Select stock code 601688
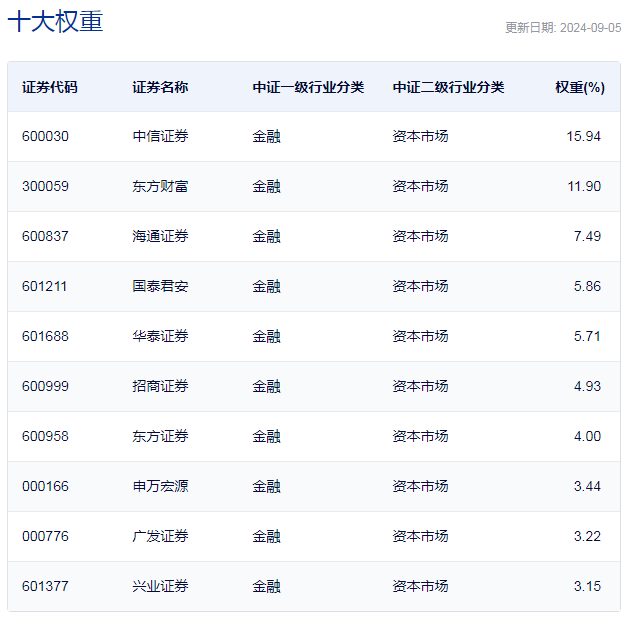The image size is (626, 618). pos(45,337)
